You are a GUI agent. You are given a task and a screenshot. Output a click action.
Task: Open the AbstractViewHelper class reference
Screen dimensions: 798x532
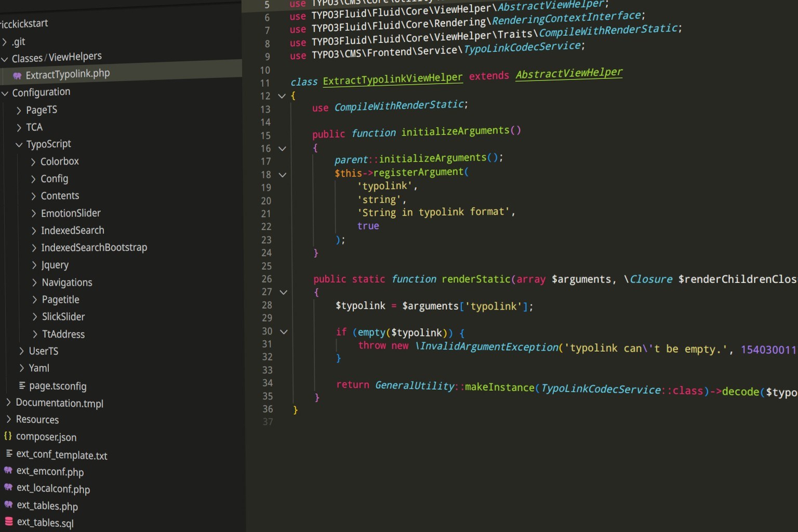point(568,74)
